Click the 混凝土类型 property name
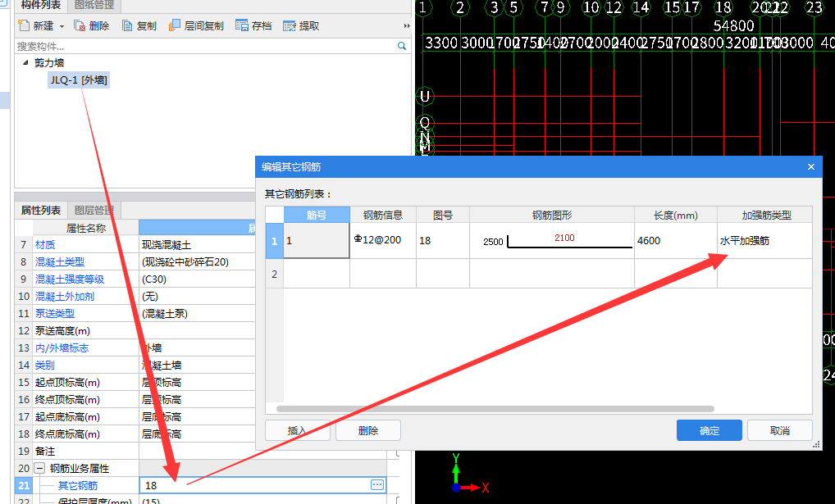This screenshot has height=504, width=835. [60, 262]
